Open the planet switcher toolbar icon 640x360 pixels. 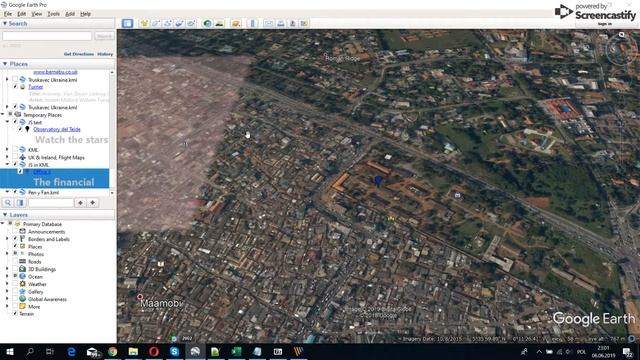tap(236, 23)
